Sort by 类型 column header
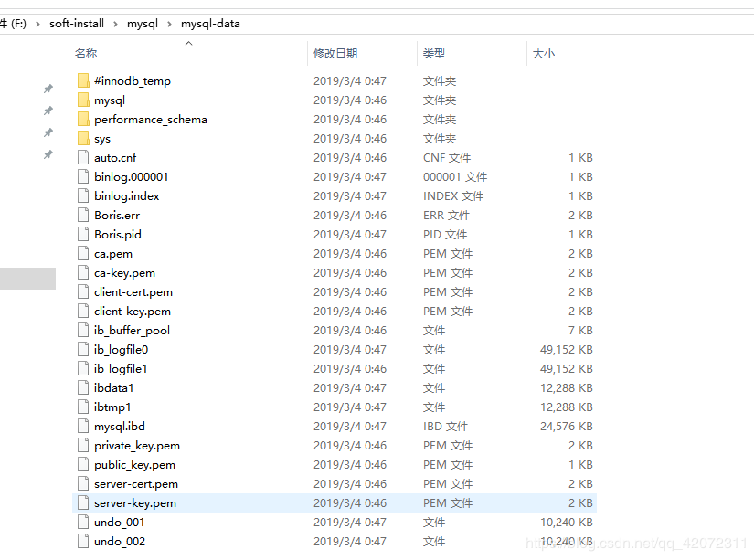 (x=434, y=54)
